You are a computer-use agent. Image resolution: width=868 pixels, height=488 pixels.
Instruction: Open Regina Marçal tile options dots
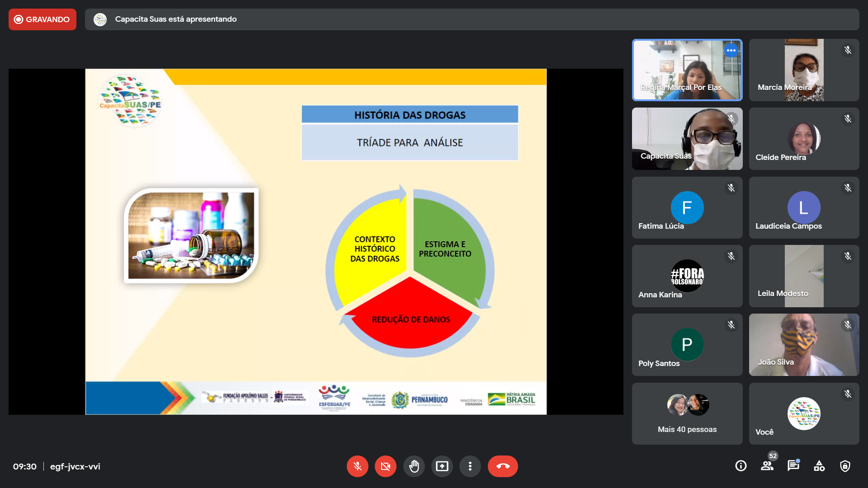pyautogui.click(x=731, y=50)
